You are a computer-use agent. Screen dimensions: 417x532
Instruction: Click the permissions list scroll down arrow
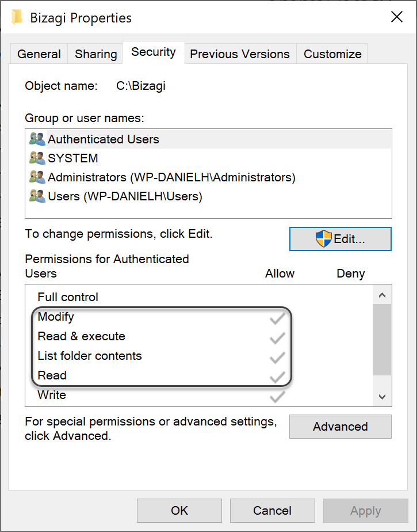[382, 396]
